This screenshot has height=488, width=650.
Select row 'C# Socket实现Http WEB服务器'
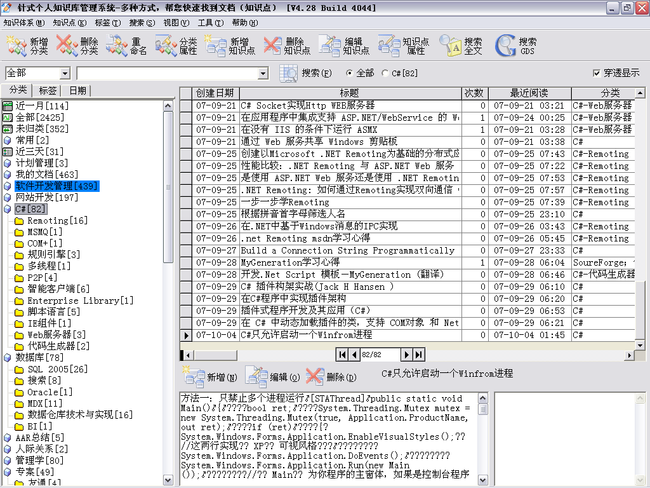tap(408, 105)
